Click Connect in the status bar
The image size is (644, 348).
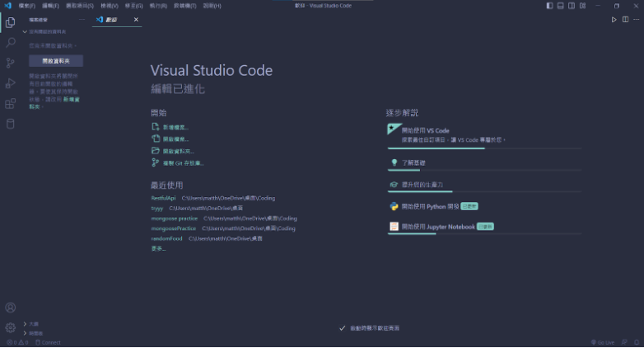pyautogui.click(x=48, y=342)
